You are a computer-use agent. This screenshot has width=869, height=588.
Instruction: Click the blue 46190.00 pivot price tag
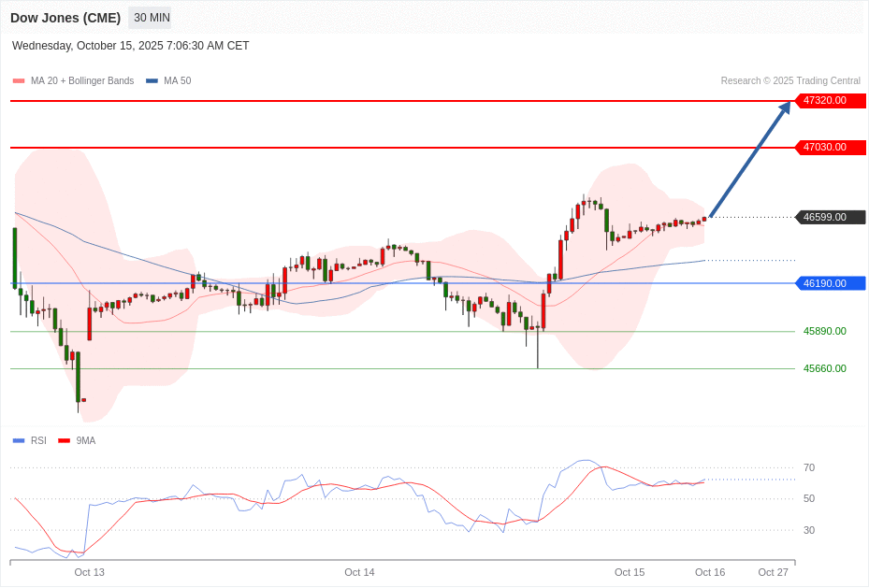(830, 283)
